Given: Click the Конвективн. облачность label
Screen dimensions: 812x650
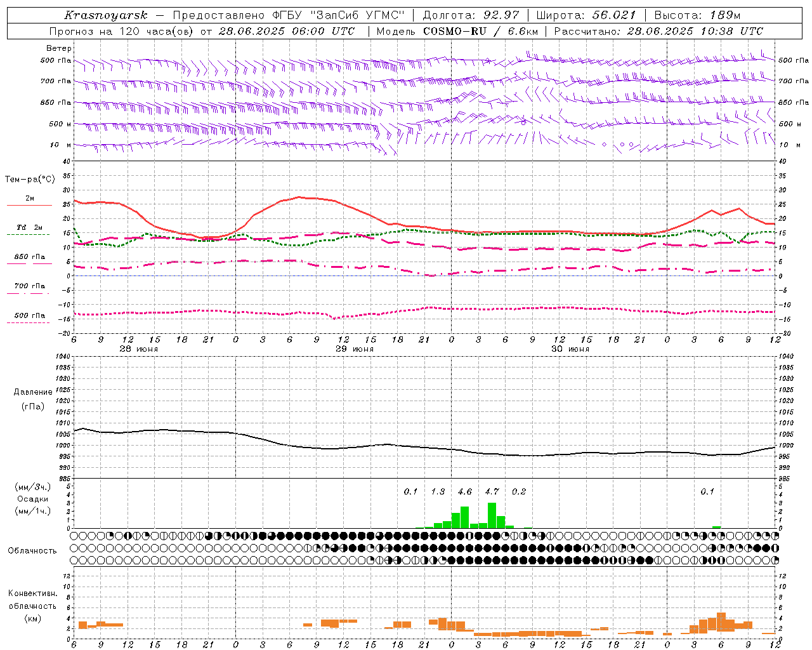Looking at the screenshot, I should pos(32,599).
